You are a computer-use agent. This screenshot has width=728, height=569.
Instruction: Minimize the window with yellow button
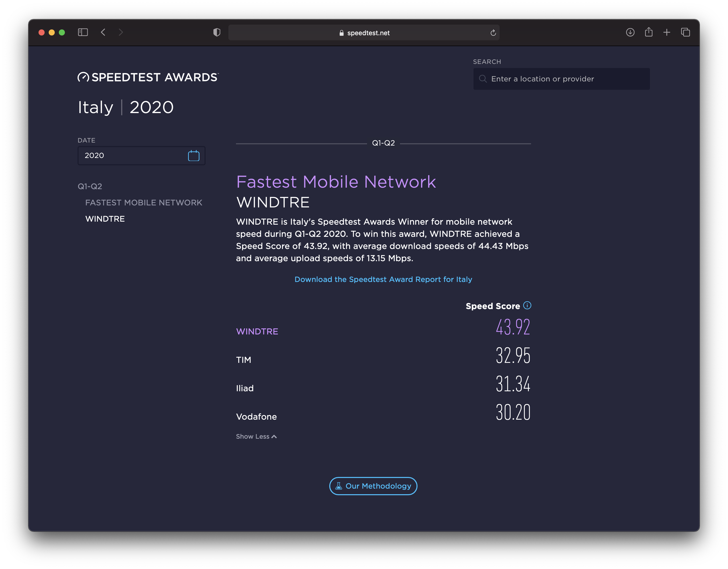[52, 32]
